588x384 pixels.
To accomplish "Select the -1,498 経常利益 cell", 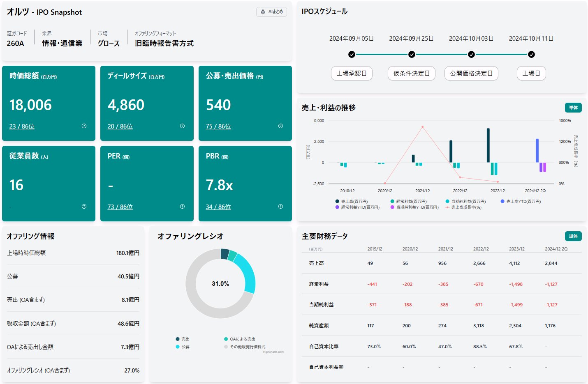I will tap(516, 284).
